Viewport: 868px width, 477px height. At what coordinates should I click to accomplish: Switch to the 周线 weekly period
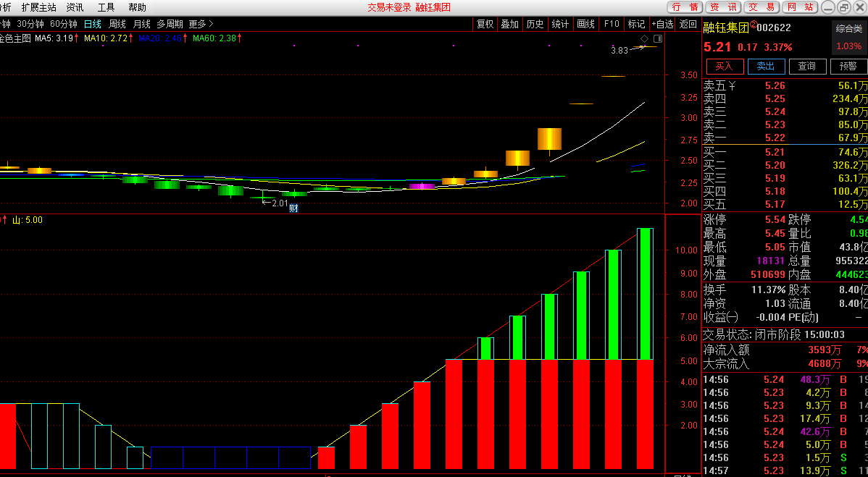(117, 24)
